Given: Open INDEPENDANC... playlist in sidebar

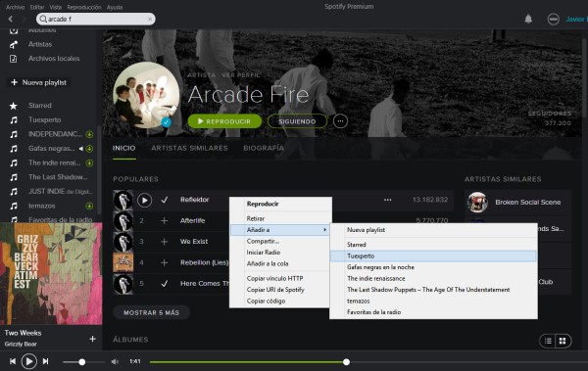Looking at the screenshot, I should tap(55, 134).
